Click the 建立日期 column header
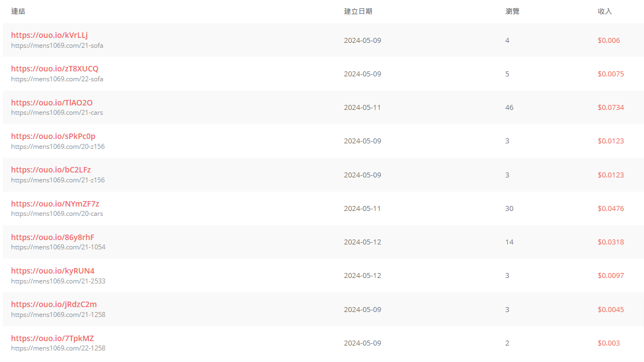Image resolution: width=644 pixels, height=362 pixels. point(358,12)
